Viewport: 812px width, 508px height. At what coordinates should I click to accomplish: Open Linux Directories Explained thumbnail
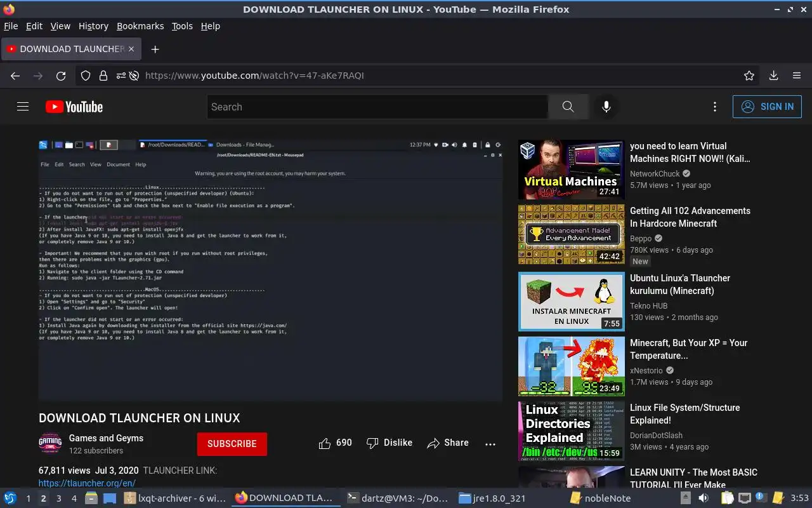coord(572,431)
